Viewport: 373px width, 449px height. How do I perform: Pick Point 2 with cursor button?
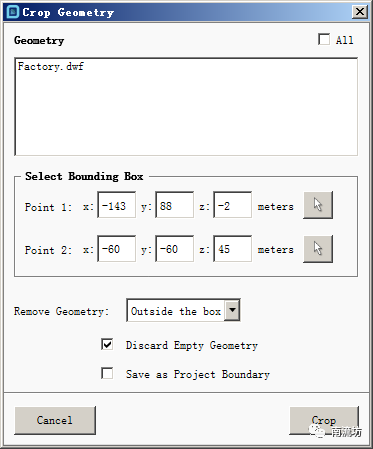tap(318, 249)
